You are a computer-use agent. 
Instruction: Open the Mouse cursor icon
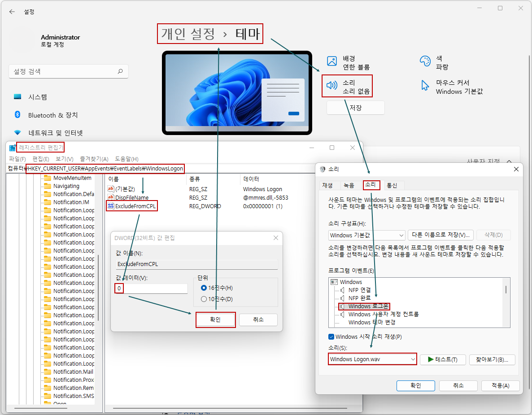pyautogui.click(x=425, y=86)
